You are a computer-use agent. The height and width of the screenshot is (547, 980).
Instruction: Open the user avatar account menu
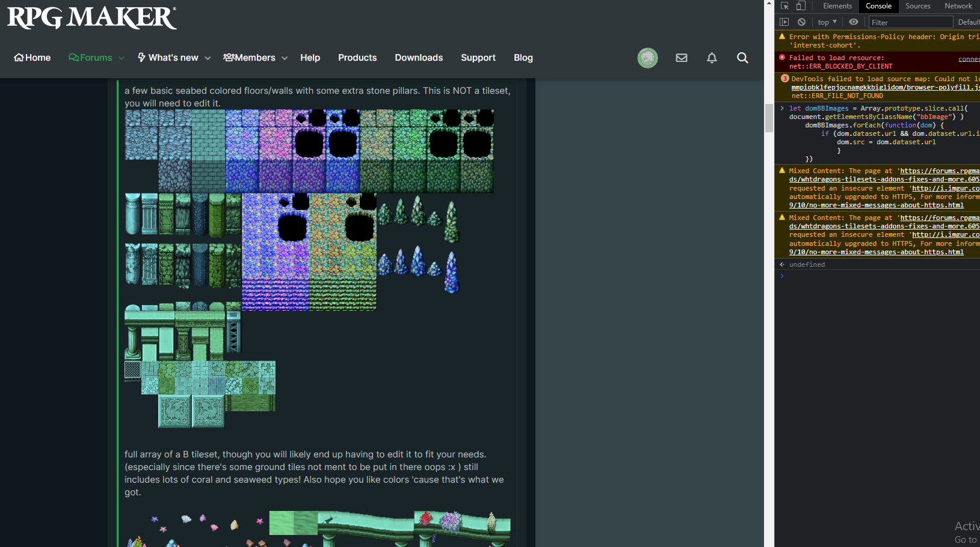pos(648,58)
